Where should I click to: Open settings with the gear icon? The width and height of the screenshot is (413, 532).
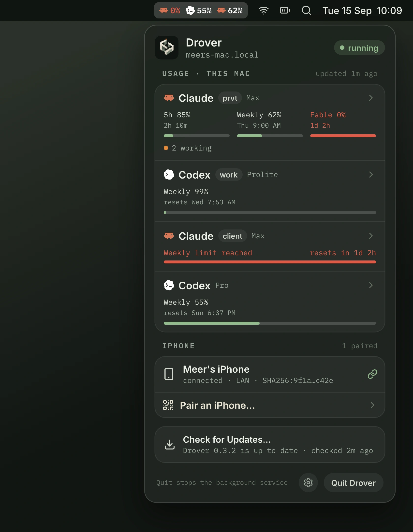point(308,483)
